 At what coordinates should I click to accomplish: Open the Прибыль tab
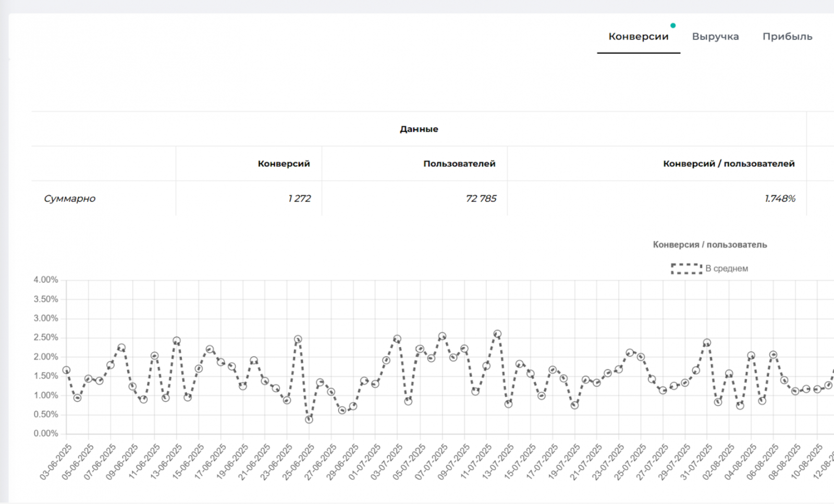[x=787, y=36]
